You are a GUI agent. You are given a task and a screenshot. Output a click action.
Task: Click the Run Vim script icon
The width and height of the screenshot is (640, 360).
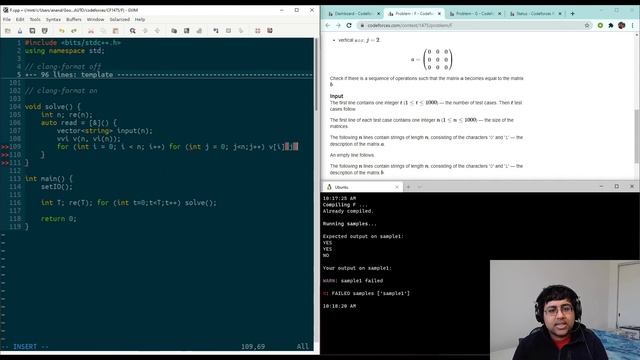click(199, 31)
